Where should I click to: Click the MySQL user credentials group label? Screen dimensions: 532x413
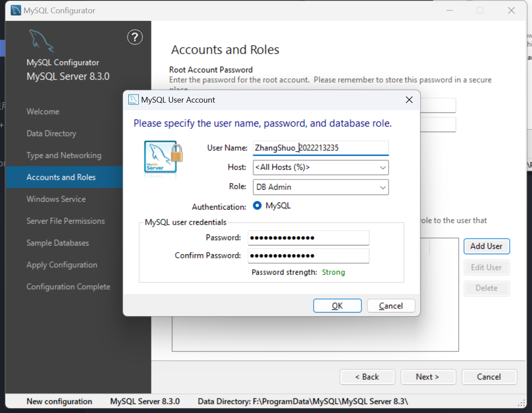coord(186,222)
